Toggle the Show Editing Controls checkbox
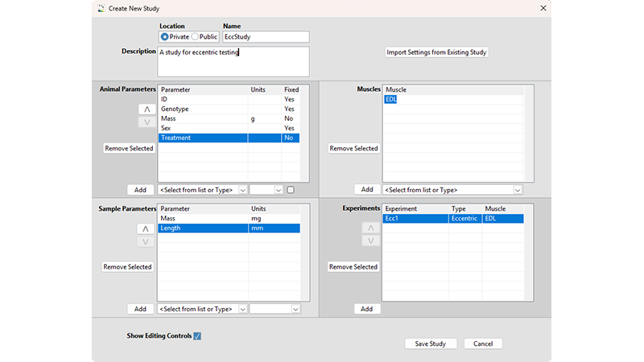Screen dimensions: 644x362 (197, 336)
